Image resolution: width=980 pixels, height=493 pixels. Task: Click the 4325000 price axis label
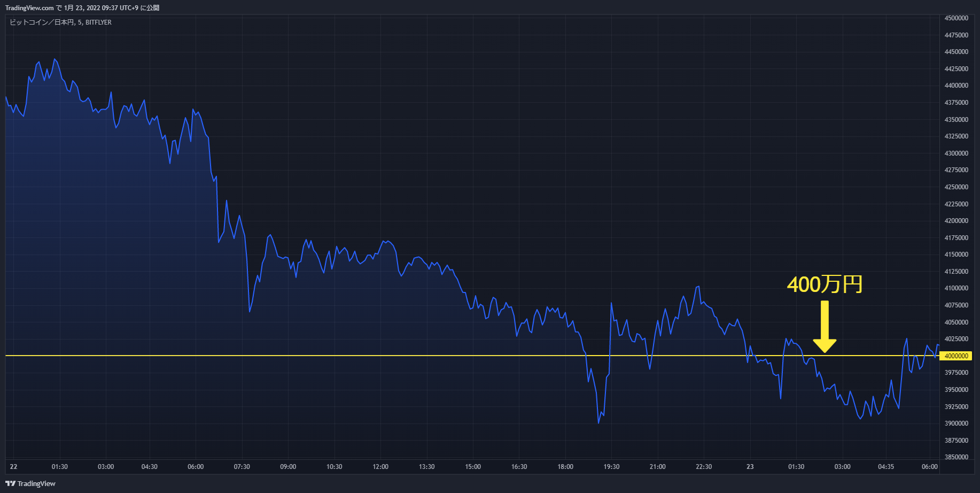pyautogui.click(x=956, y=136)
